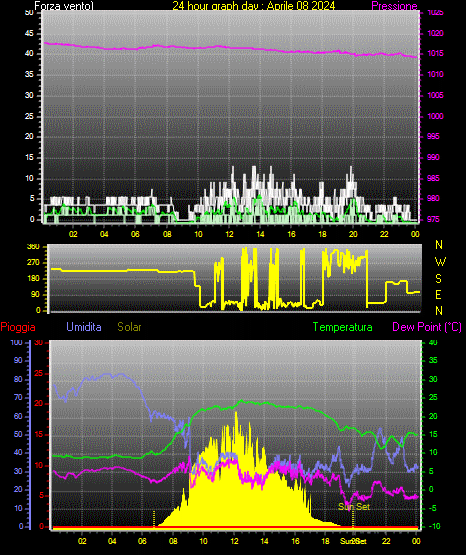This screenshot has width=466, height=555.
Task: Select the pressure axis value 975
Action: click(433, 219)
